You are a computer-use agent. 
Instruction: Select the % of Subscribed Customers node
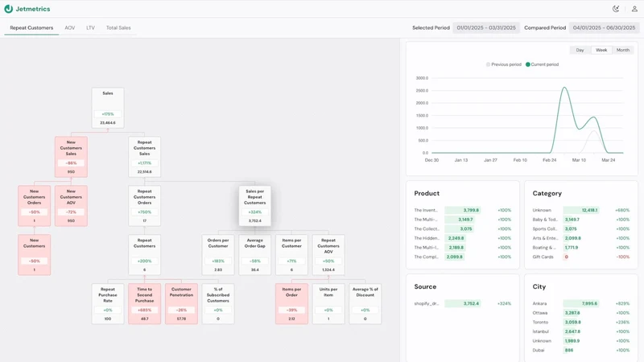coord(218,304)
